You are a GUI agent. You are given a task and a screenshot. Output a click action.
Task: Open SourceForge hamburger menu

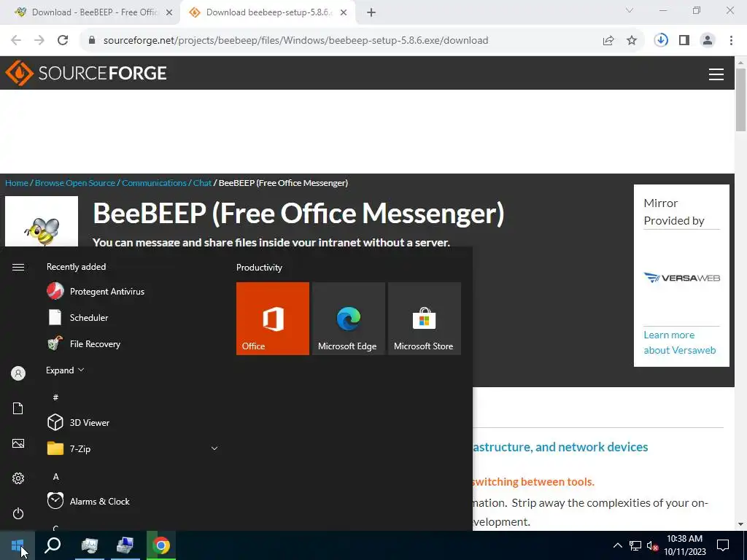tap(716, 74)
